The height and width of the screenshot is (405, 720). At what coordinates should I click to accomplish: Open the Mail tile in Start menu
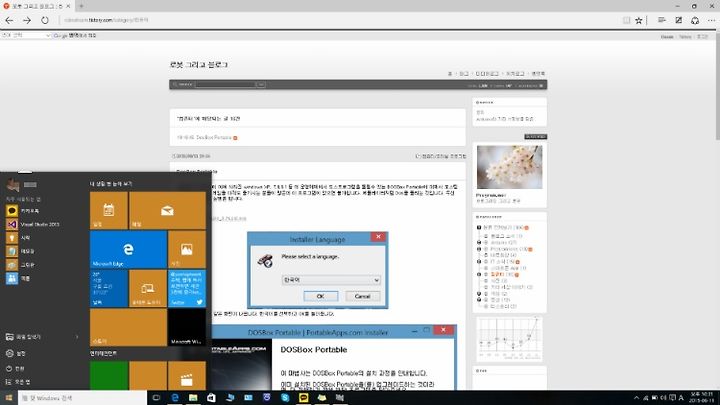pyautogui.click(x=167, y=210)
